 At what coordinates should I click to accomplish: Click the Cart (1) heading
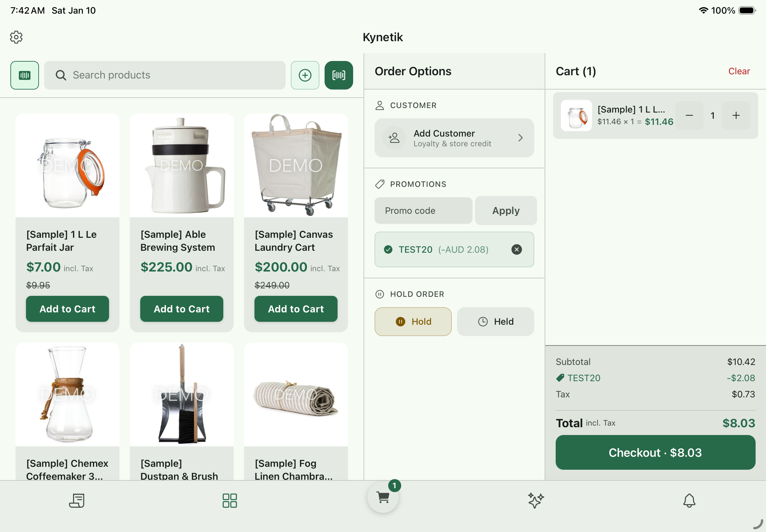pos(575,71)
